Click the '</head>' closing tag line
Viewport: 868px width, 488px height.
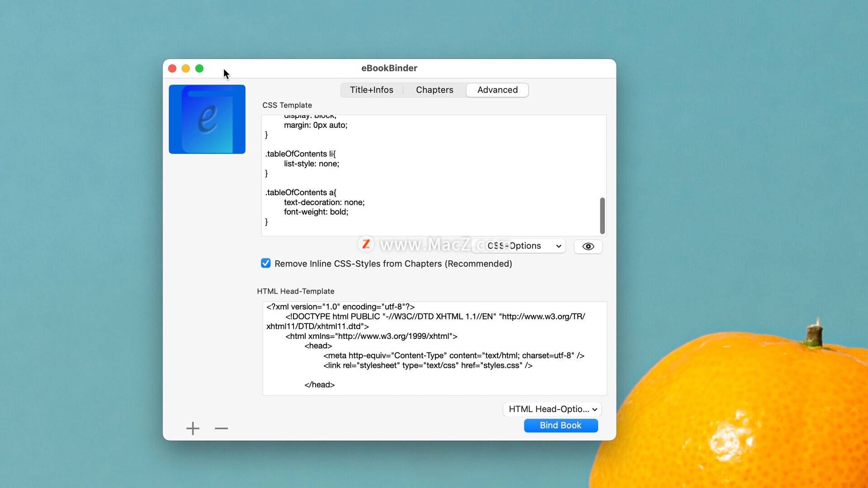point(320,385)
